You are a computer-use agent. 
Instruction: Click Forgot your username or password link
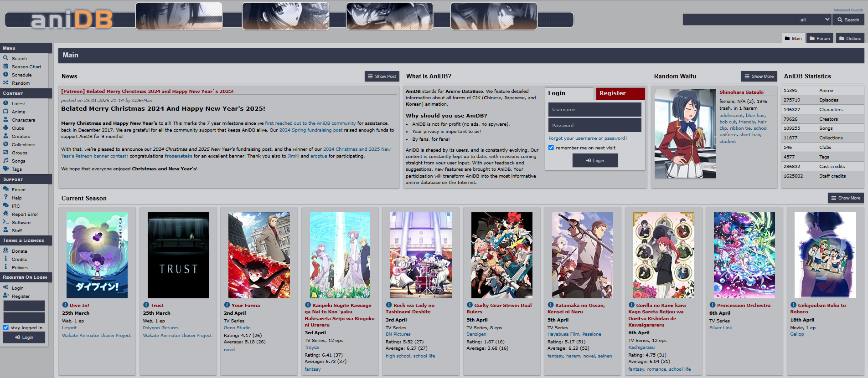(588, 138)
